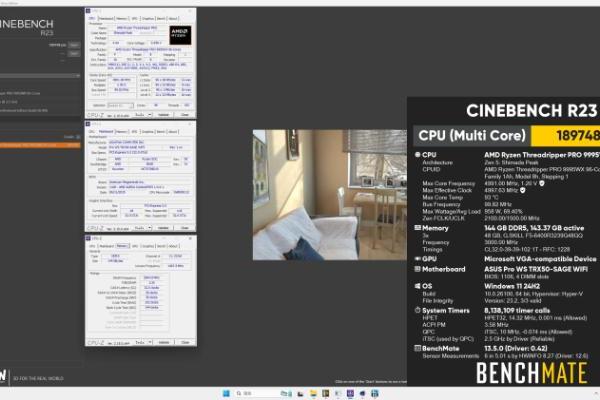This screenshot has width=600, height=400.
Task: Open Tools dropdown arrow in middle CPU-Z window
Action: tap(150, 228)
